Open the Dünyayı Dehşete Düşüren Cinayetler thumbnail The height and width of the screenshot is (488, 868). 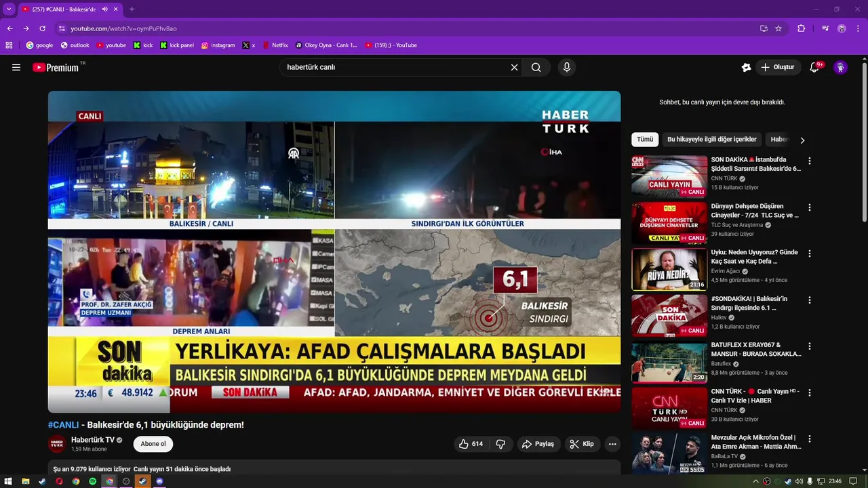click(669, 222)
